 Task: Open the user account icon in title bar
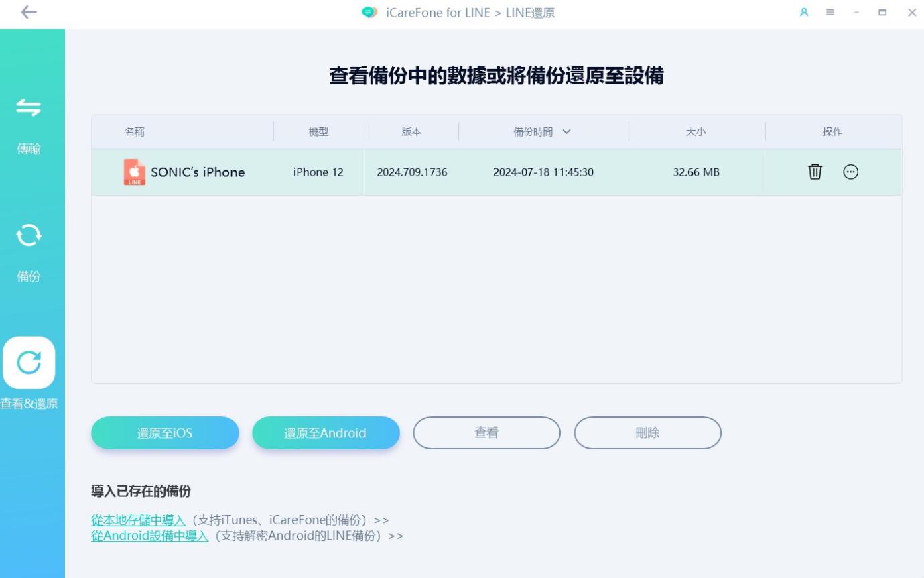[x=805, y=13]
